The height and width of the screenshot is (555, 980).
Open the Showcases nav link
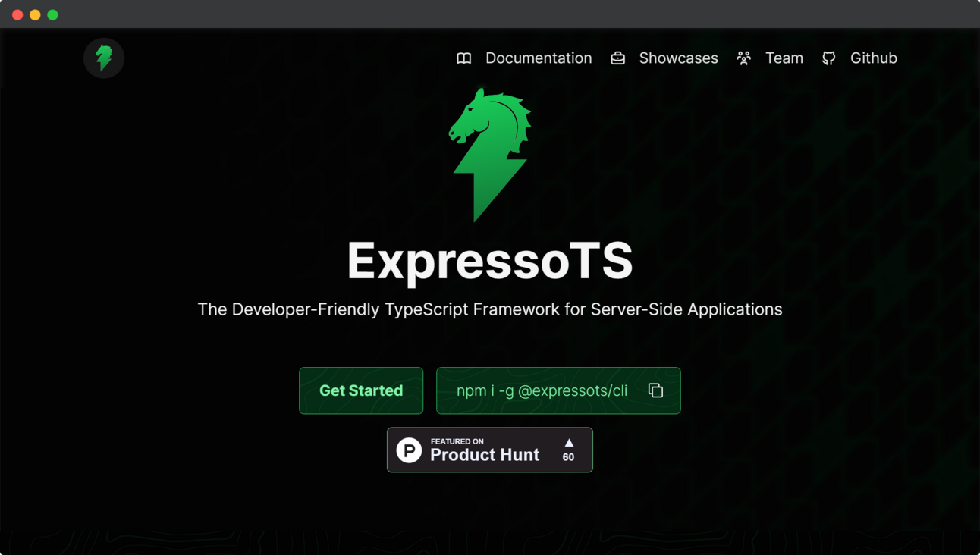click(678, 58)
